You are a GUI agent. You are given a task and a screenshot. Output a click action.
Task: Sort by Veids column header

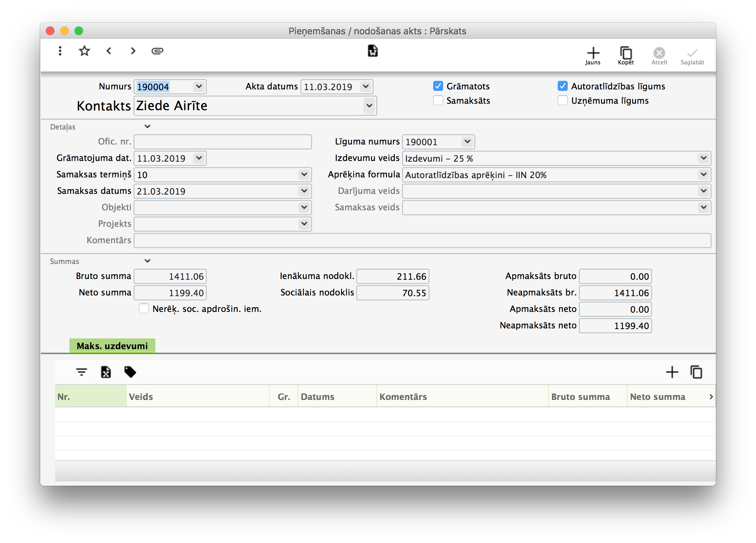click(x=198, y=396)
